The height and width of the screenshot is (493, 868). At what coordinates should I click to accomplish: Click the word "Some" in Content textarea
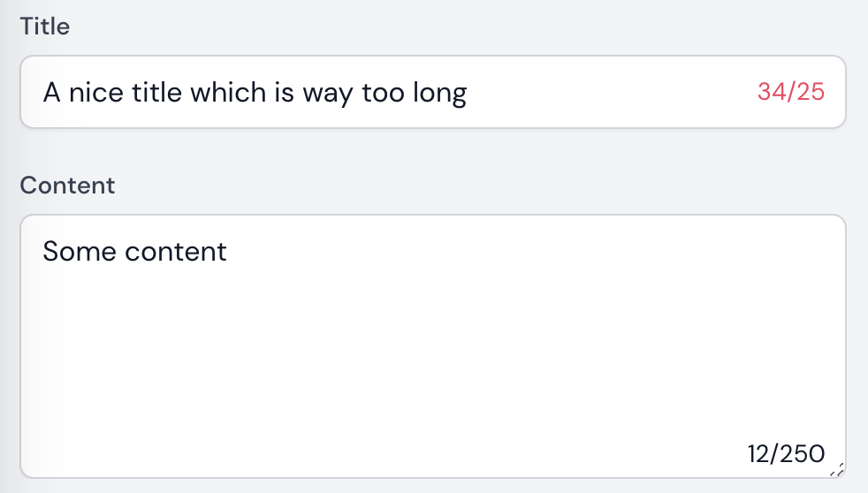pyautogui.click(x=80, y=251)
